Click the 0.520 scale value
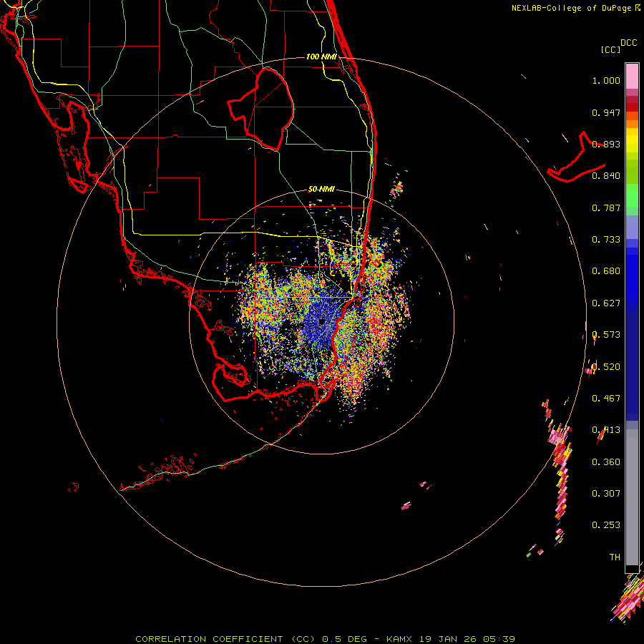This screenshot has height=644, width=644. coord(606,366)
